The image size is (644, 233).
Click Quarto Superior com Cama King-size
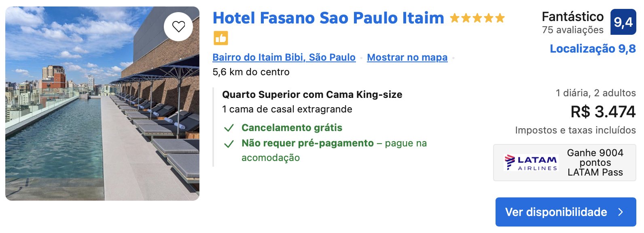312,95
